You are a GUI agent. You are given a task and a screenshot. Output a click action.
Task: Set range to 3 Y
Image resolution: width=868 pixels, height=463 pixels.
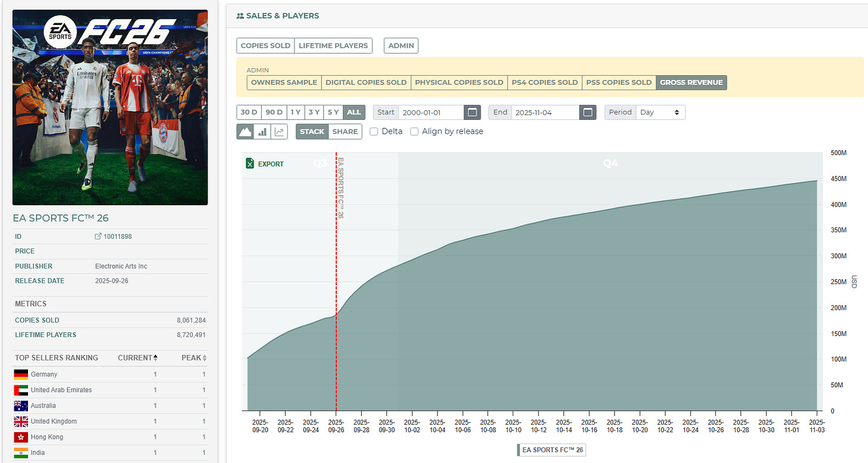(314, 112)
